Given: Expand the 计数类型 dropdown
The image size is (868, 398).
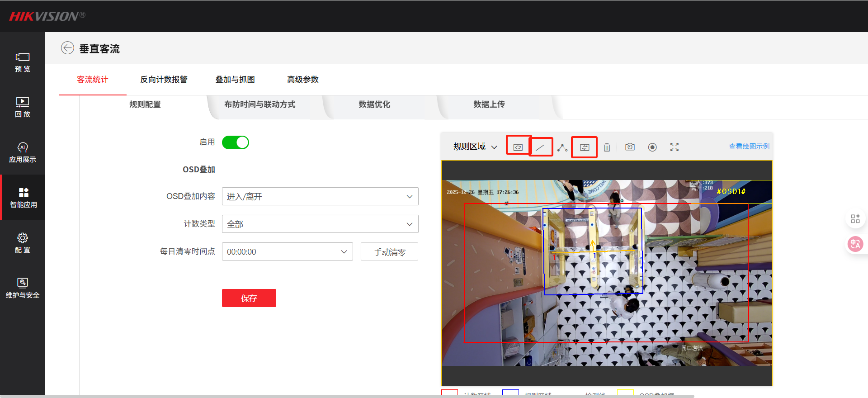Looking at the screenshot, I should tap(320, 224).
